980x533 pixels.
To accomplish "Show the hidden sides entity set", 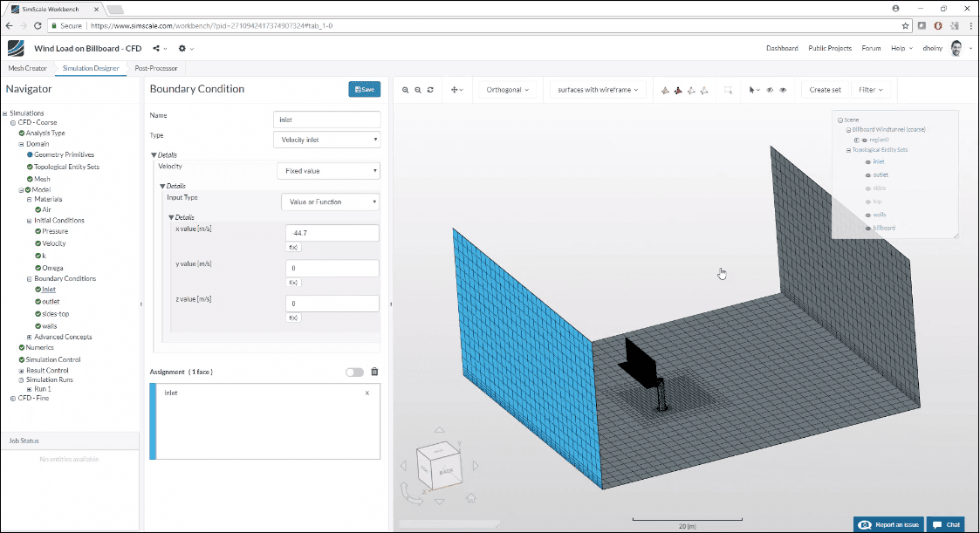I will 867,188.
